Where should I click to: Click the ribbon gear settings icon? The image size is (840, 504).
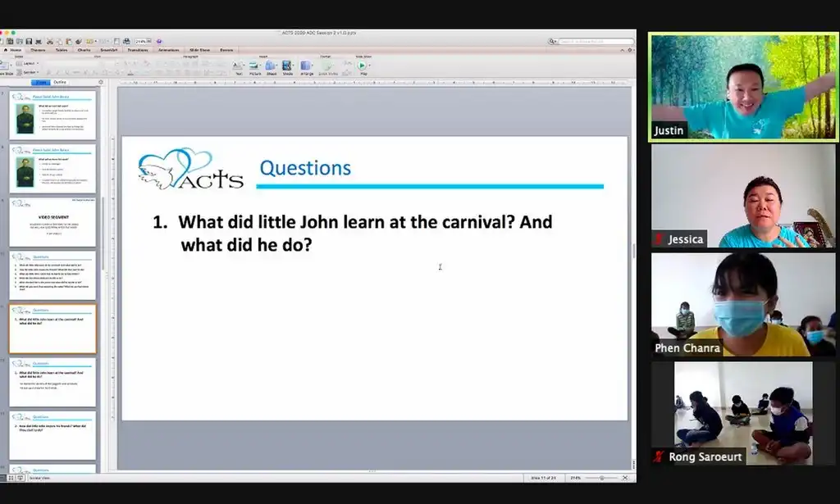tap(630, 50)
